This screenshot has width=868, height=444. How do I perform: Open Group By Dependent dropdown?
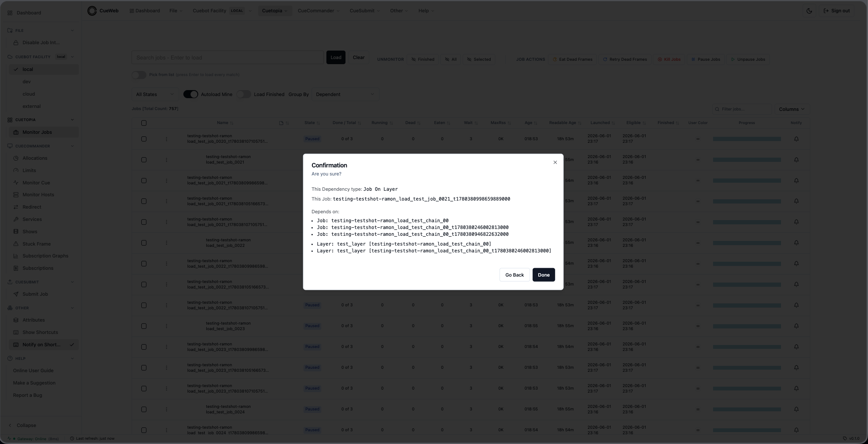pyautogui.click(x=345, y=94)
